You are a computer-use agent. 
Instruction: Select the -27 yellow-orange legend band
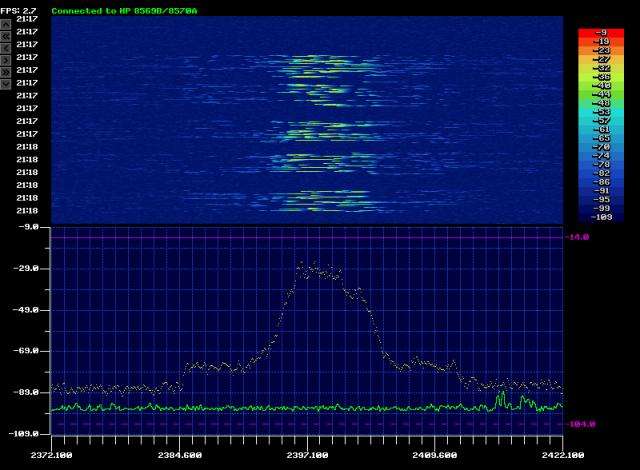pos(601,59)
